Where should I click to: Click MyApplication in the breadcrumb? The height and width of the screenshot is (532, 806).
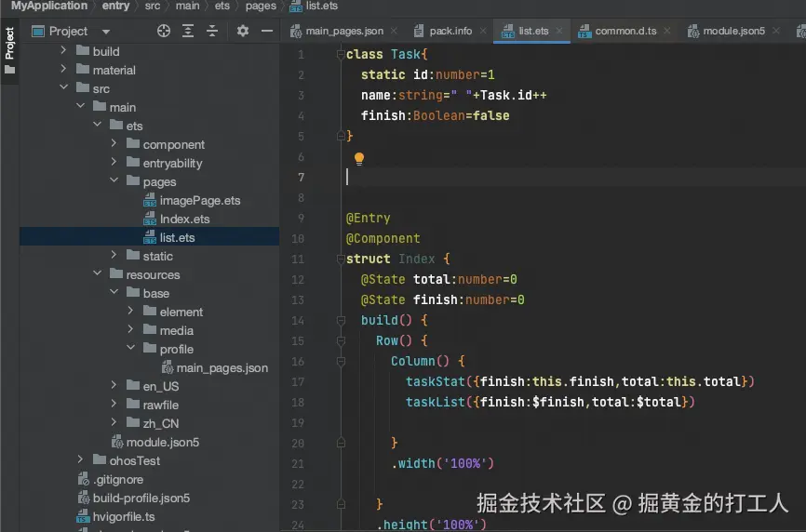(x=48, y=6)
